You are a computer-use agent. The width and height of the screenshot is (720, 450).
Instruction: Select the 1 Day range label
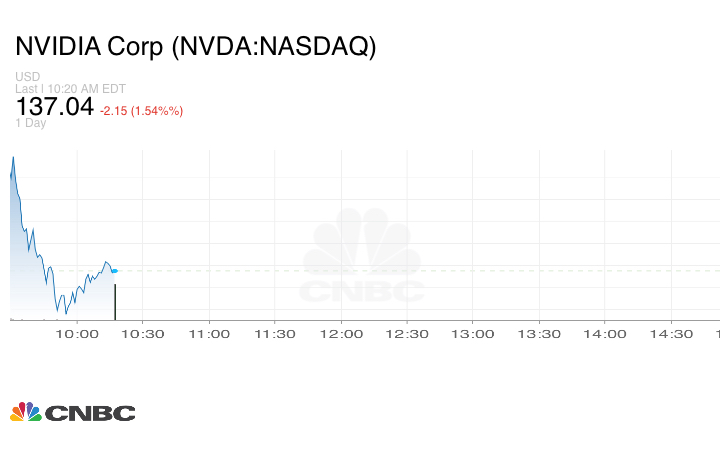[31, 123]
